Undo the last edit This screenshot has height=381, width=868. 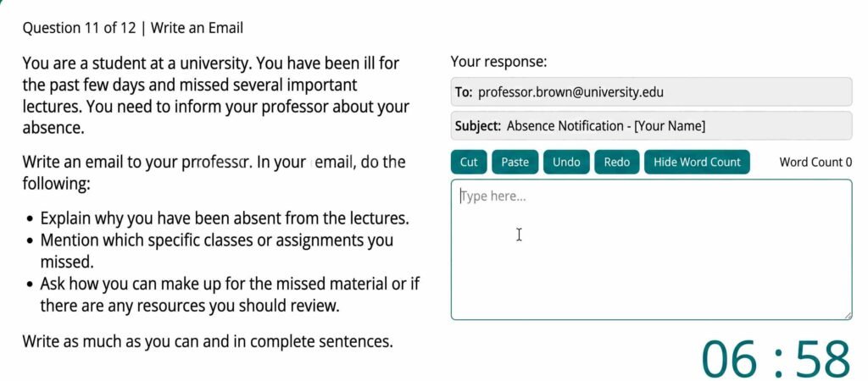point(566,162)
